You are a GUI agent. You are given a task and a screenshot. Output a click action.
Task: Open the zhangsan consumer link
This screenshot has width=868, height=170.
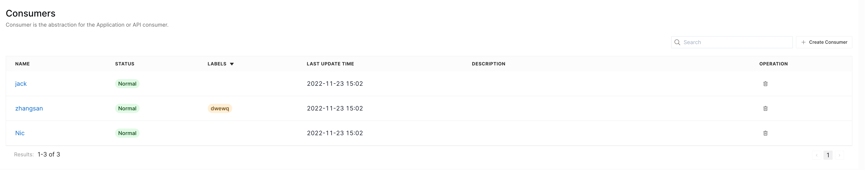click(29, 108)
